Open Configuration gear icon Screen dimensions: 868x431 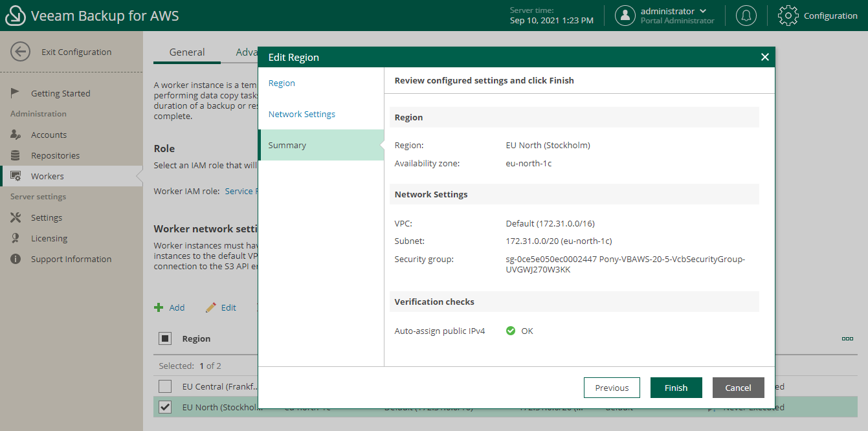(788, 16)
